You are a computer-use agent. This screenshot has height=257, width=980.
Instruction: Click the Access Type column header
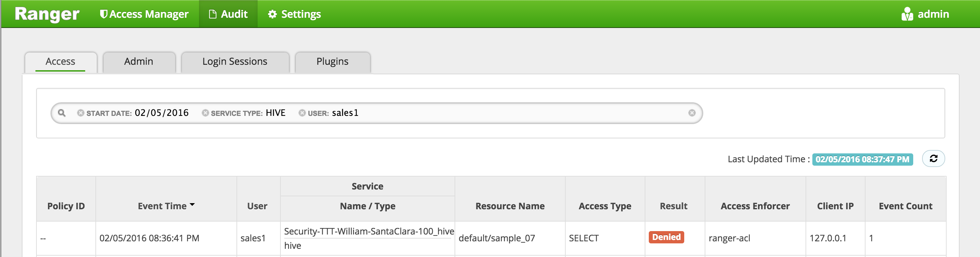pos(605,206)
